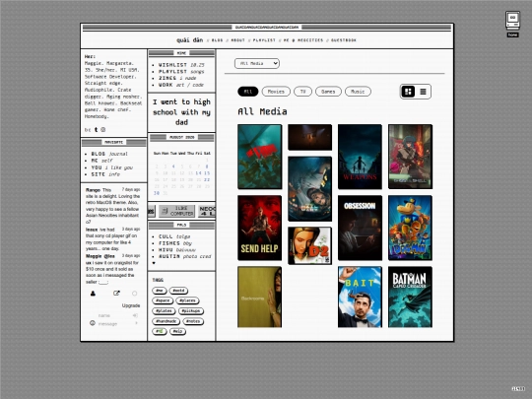Image resolution: width=532 pixels, height=399 pixels.
Task: Open the 'D2' game cover
Action: pos(309,245)
